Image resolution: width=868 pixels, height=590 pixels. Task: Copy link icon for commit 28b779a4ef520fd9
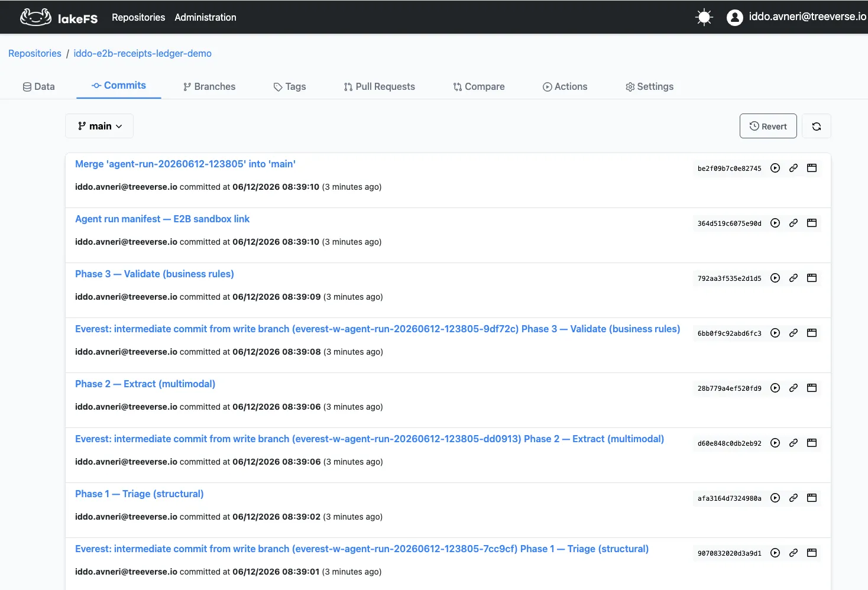(793, 388)
